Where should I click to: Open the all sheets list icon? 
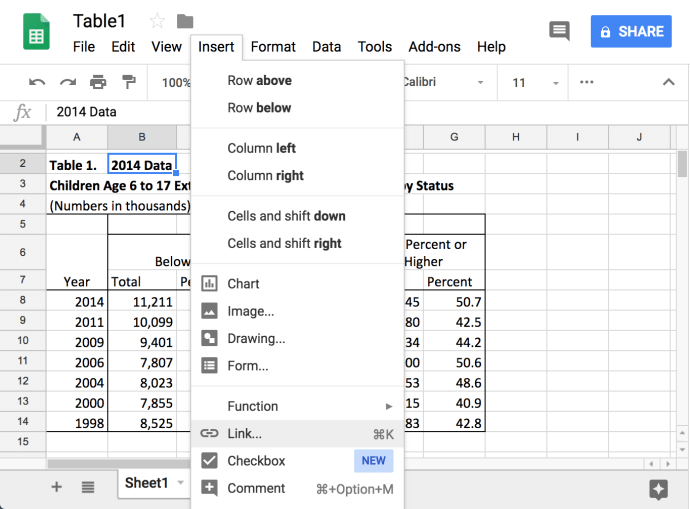pos(88,487)
